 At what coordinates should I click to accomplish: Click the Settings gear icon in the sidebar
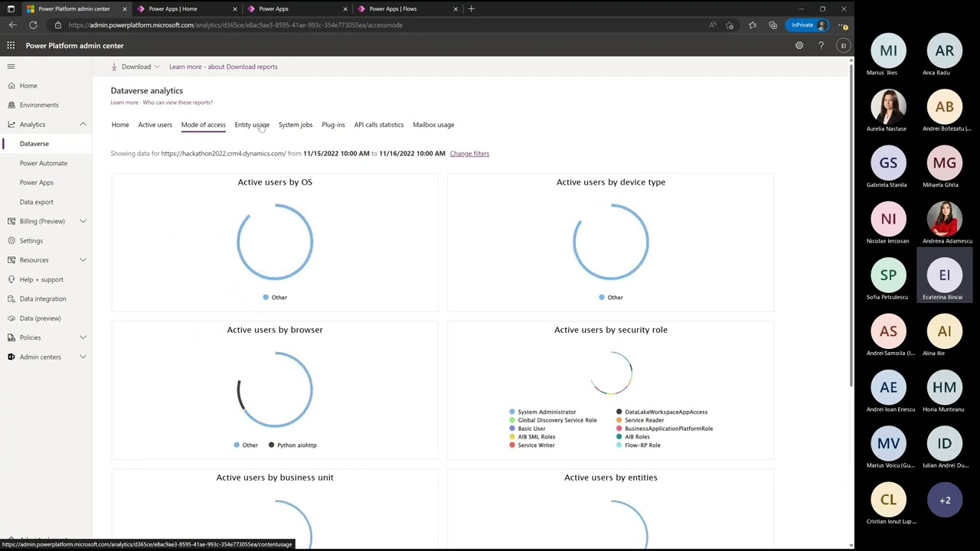(11, 240)
